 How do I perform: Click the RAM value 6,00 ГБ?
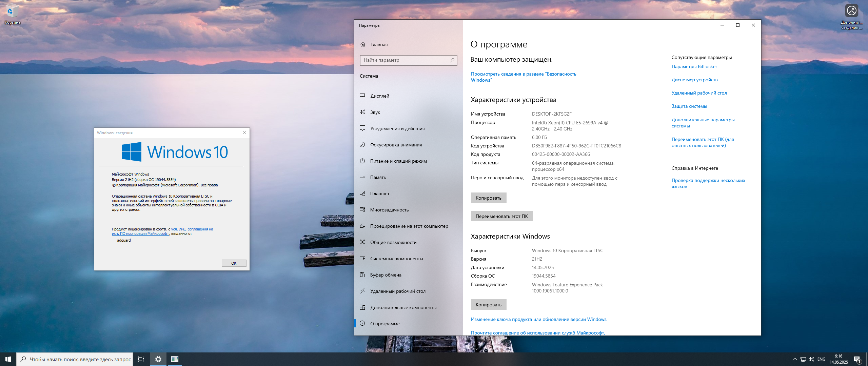(539, 137)
